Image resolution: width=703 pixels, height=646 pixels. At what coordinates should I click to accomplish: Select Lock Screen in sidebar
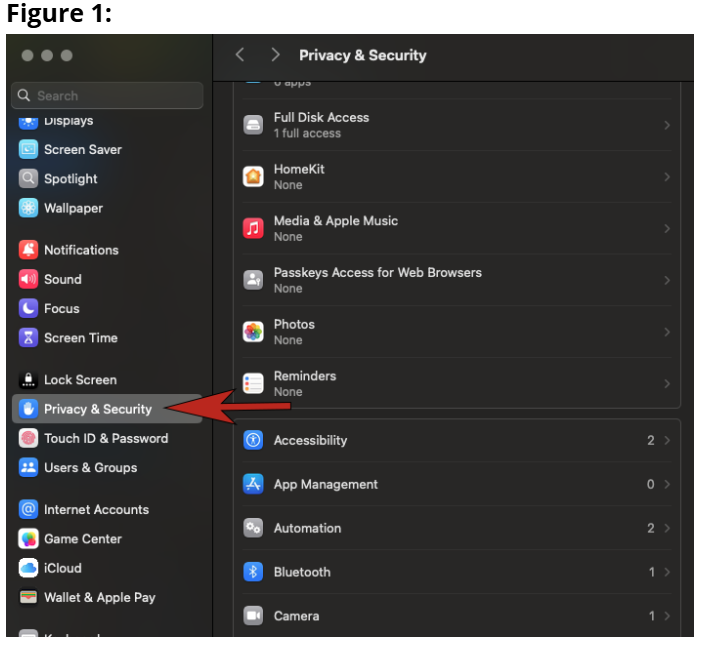80,380
